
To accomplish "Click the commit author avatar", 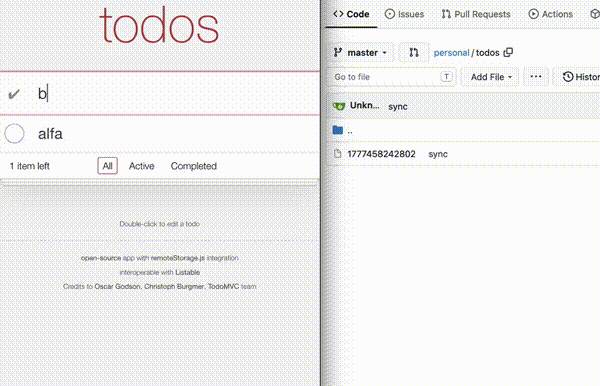I will [x=339, y=106].
